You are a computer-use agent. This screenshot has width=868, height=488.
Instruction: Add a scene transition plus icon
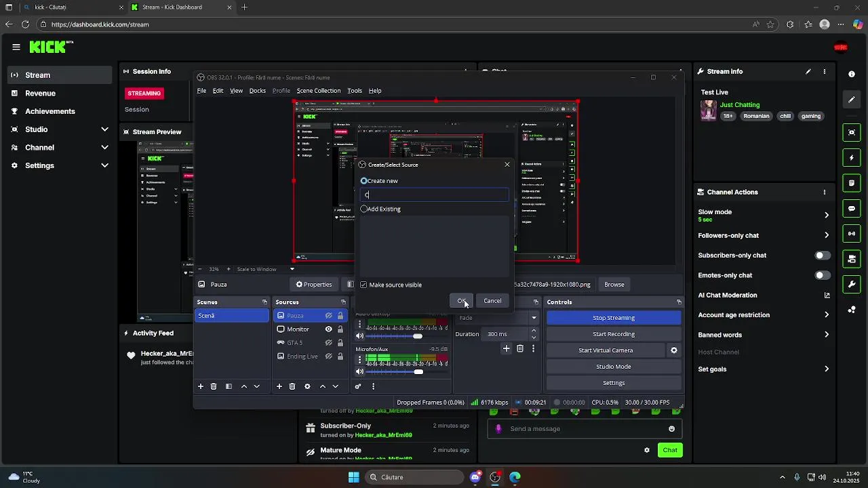click(506, 348)
